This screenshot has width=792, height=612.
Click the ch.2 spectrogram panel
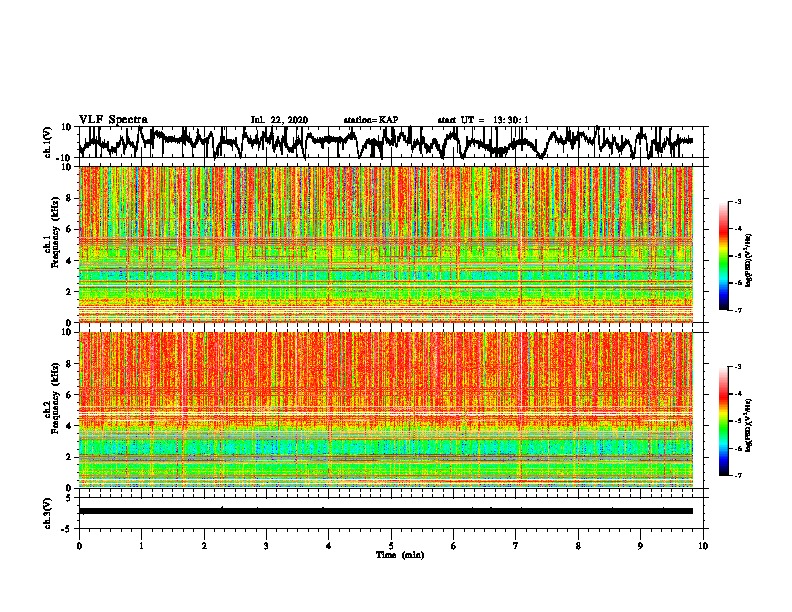pos(386,410)
